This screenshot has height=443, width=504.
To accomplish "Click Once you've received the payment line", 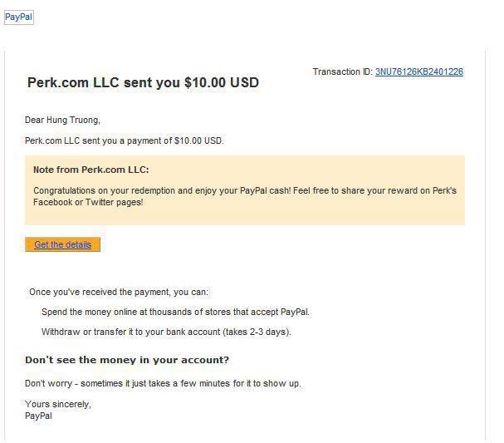I will click(x=119, y=292).
